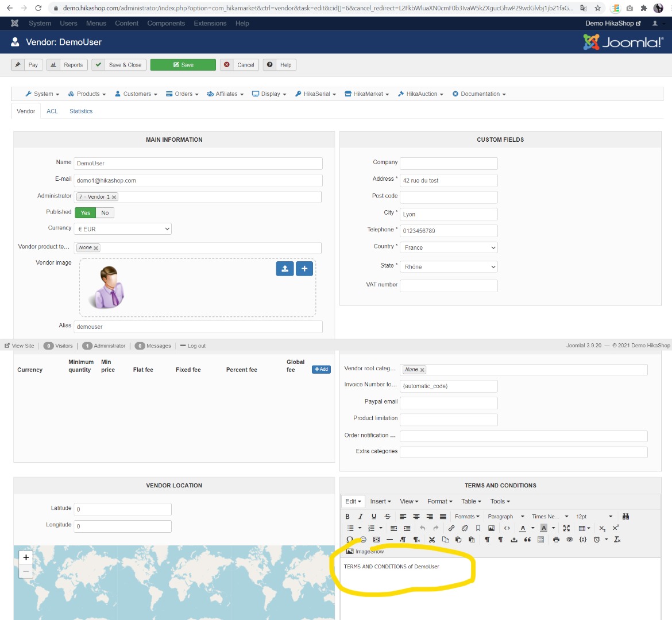Expand the Country dropdown showing France
672x620 pixels.
point(449,247)
